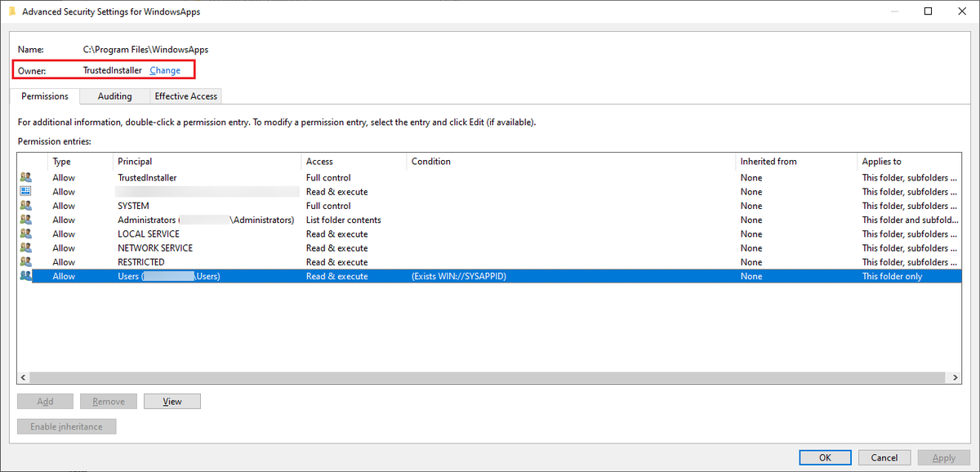Viewport: 980px width, 472px height.
Task: Click the View button
Action: [172, 401]
